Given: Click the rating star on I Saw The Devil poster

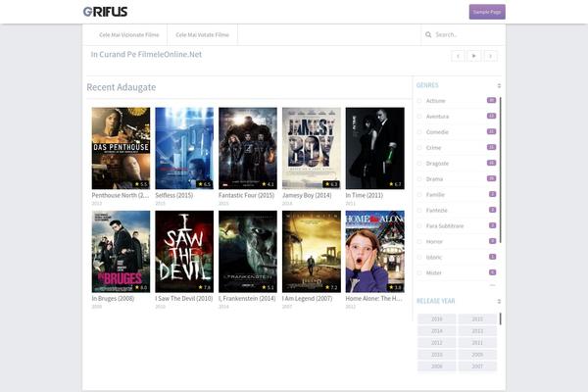Looking at the screenshot, I should (200, 287).
